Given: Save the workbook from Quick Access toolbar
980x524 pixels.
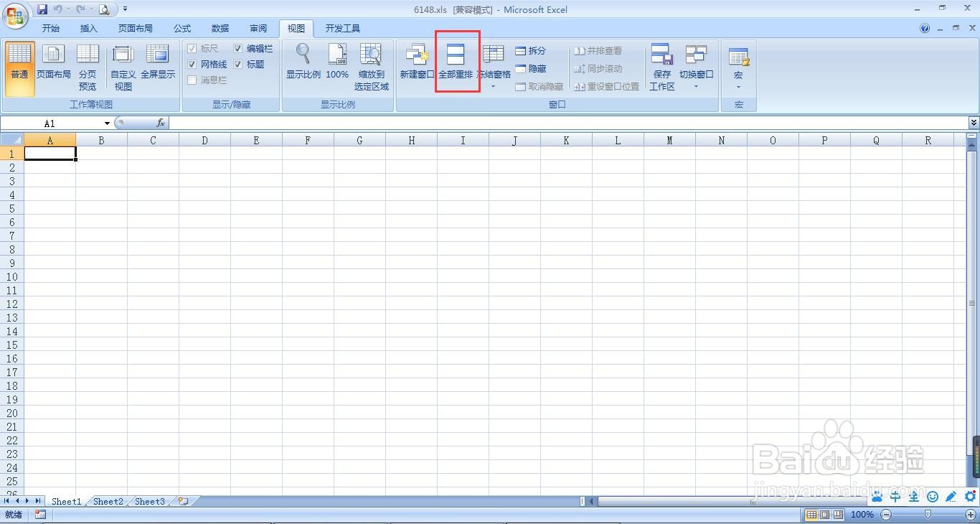Looking at the screenshot, I should (x=42, y=9).
